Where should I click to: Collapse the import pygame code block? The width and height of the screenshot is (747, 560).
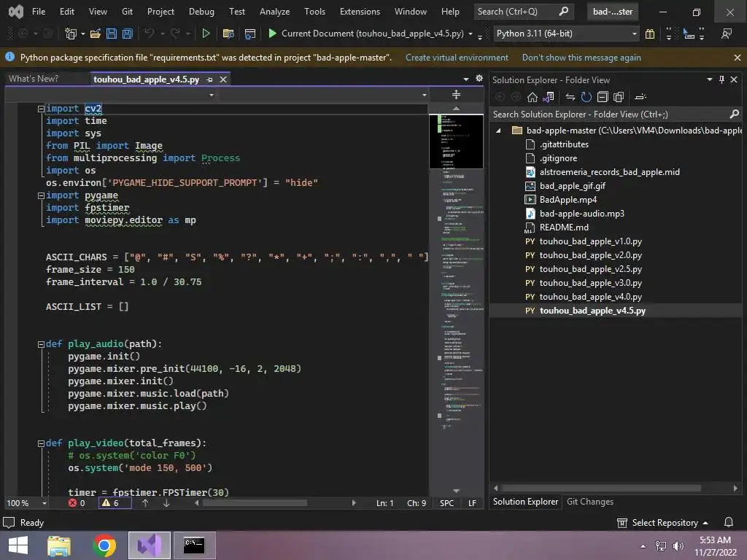click(x=41, y=195)
